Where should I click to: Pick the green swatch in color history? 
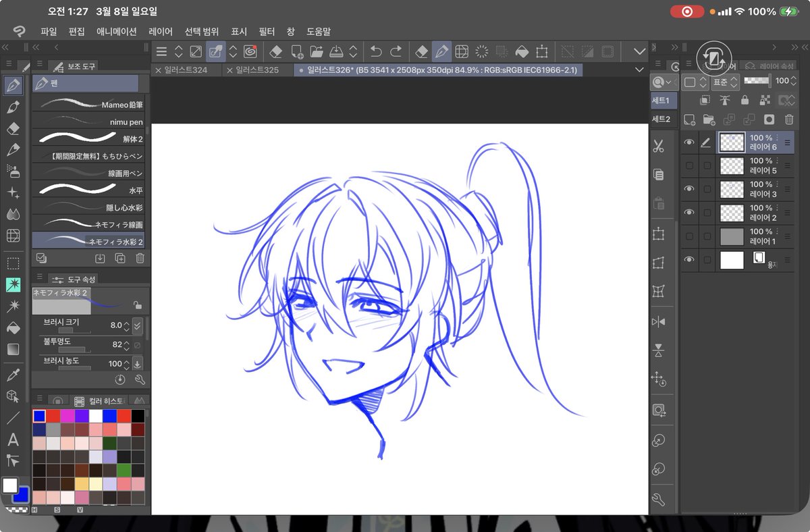(124, 470)
